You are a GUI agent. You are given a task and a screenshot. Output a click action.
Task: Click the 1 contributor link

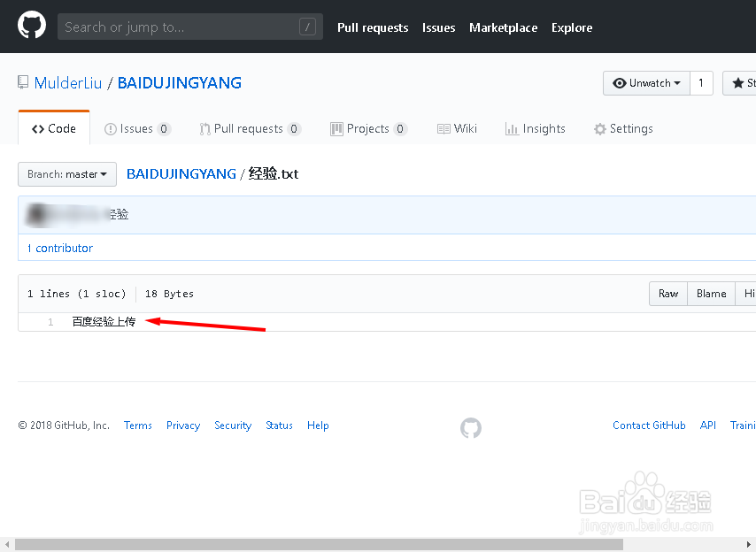click(60, 248)
